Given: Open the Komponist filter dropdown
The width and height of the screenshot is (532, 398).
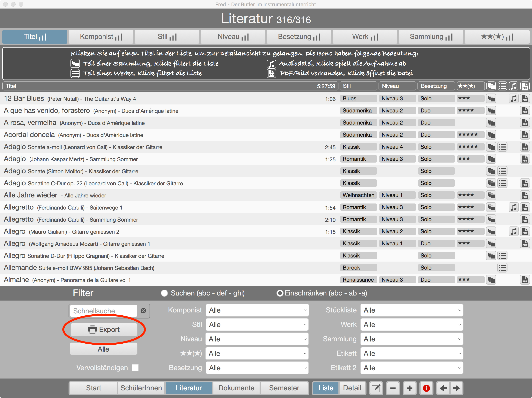Looking at the screenshot, I should (257, 310).
